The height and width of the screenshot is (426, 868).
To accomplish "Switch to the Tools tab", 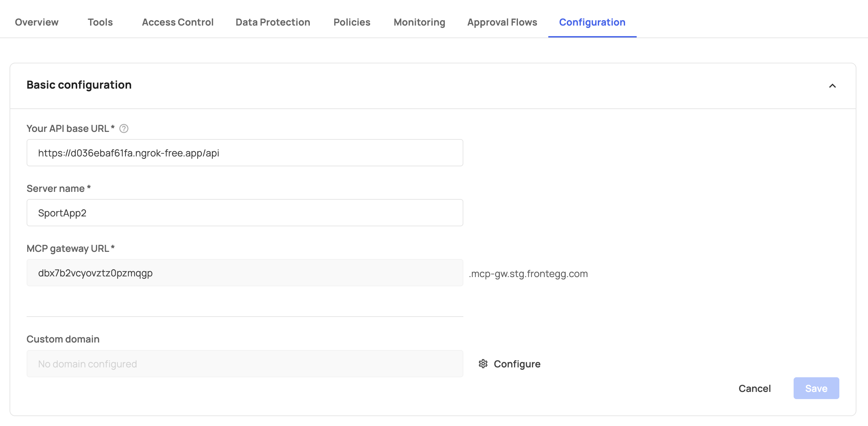I will pyautogui.click(x=100, y=22).
